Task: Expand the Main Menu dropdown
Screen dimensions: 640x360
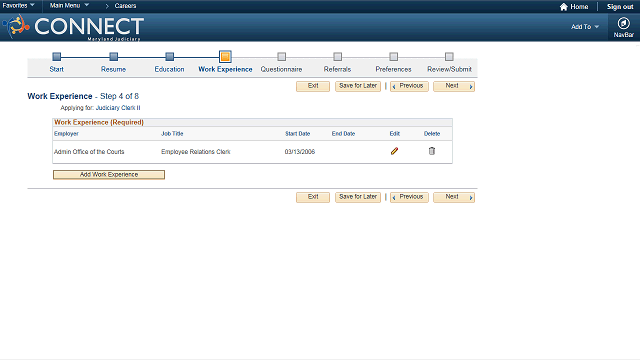Action: pos(69,6)
